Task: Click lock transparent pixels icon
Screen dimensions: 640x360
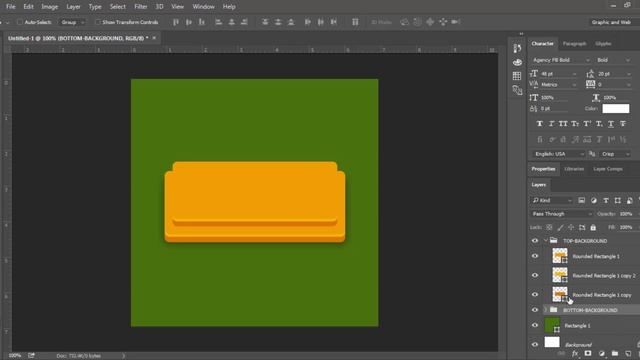Action: [x=549, y=227]
